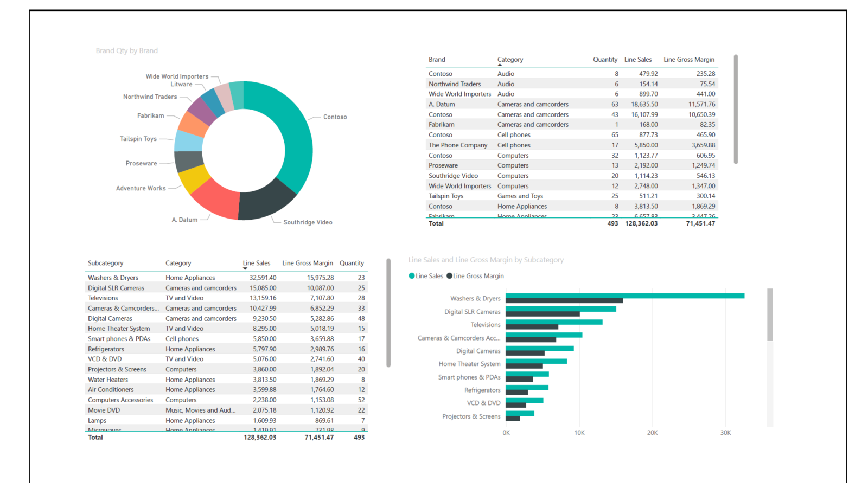
Task: Click 'Line Sales and Line Gross Margin by Subcategory' title
Action: click(x=486, y=260)
